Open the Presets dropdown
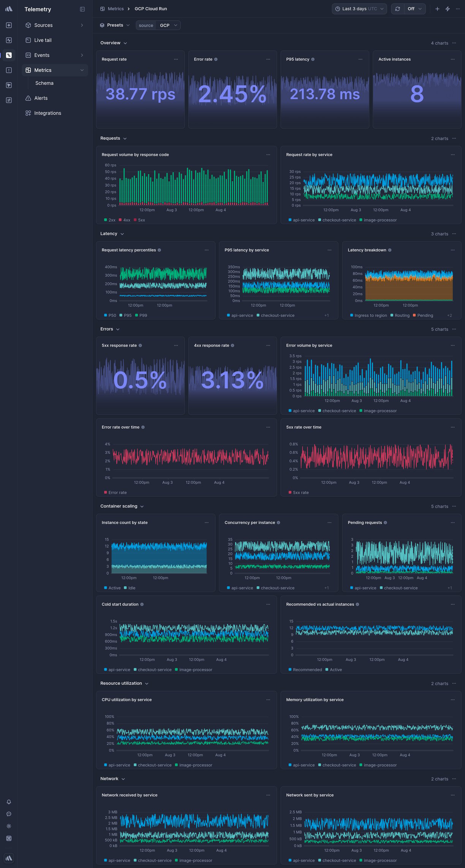Image resolution: width=465 pixels, height=868 pixels. point(115,25)
